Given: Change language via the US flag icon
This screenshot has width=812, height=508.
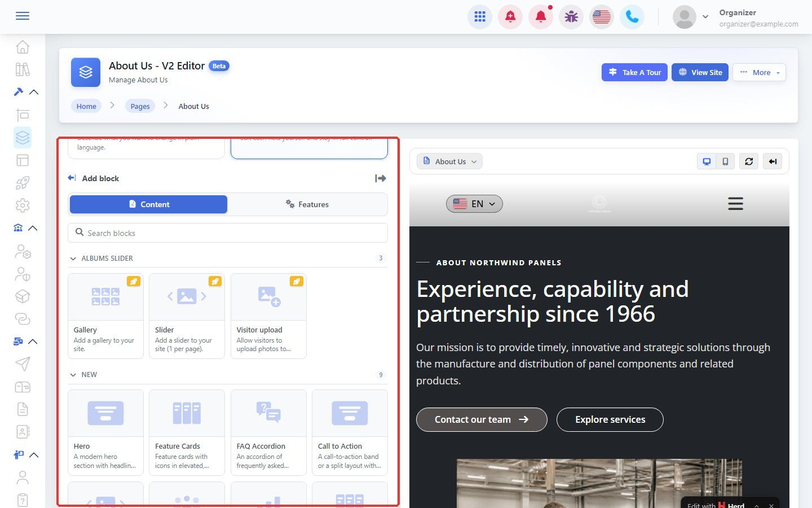Looking at the screenshot, I should click(x=602, y=17).
